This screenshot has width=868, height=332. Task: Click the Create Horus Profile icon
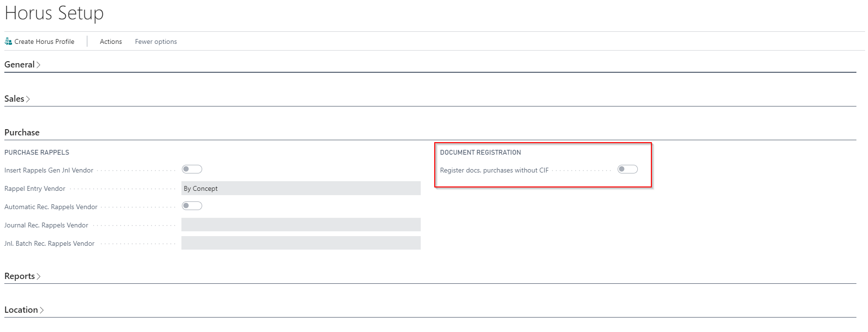pos(8,41)
